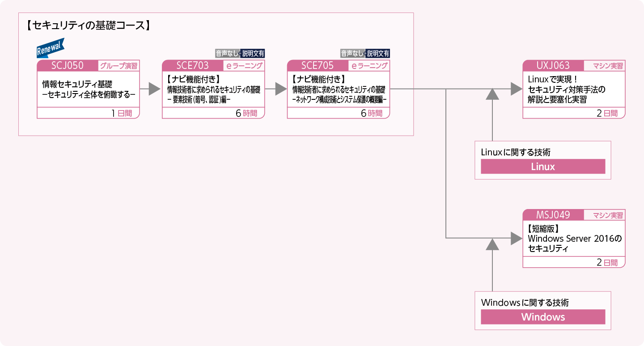
Task: Open the SCJ050 course card header
Action: (x=68, y=65)
